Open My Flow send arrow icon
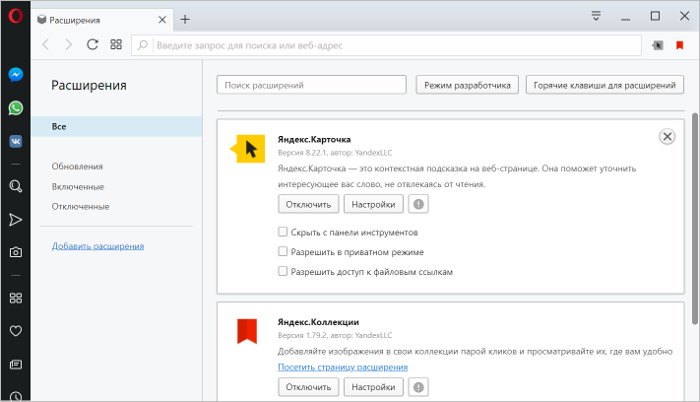 16,220
